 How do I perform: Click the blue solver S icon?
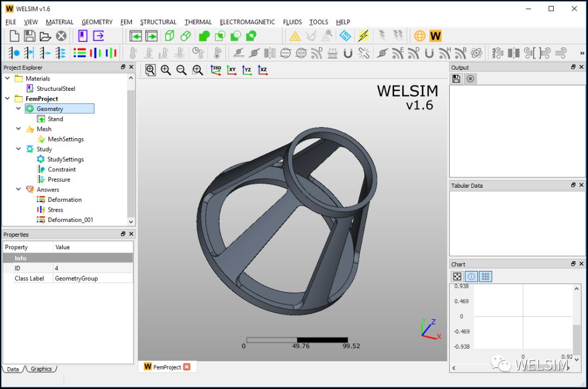tap(345, 36)
